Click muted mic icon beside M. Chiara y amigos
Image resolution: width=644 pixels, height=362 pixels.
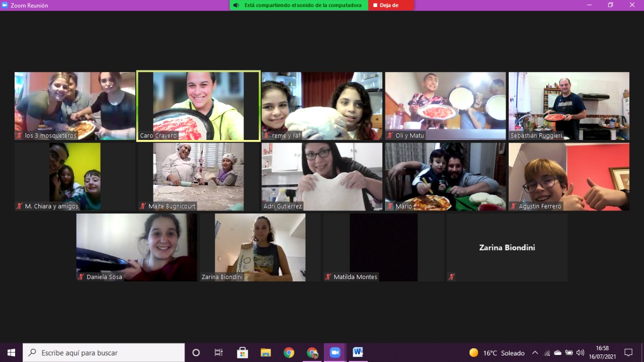[20, 206]
